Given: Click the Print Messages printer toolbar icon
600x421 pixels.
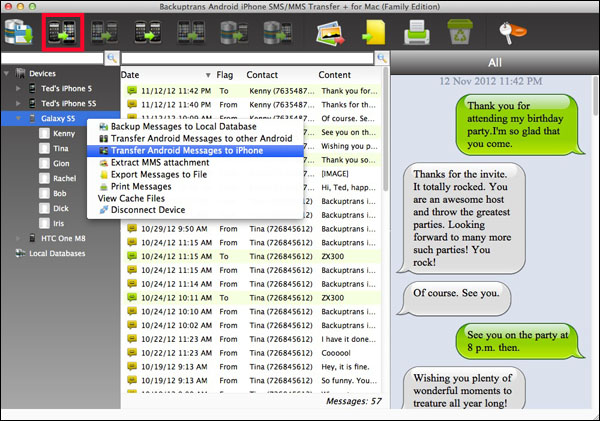Looking at the screenshot, I should pyautogui.click(x=417, y=33).
